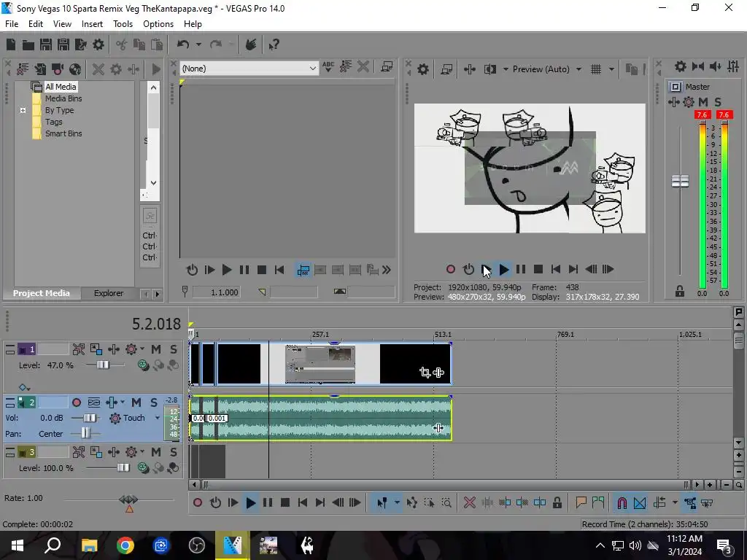Arm audio track 2 for record
Screen dimensions: 747x560
point(76,402)
